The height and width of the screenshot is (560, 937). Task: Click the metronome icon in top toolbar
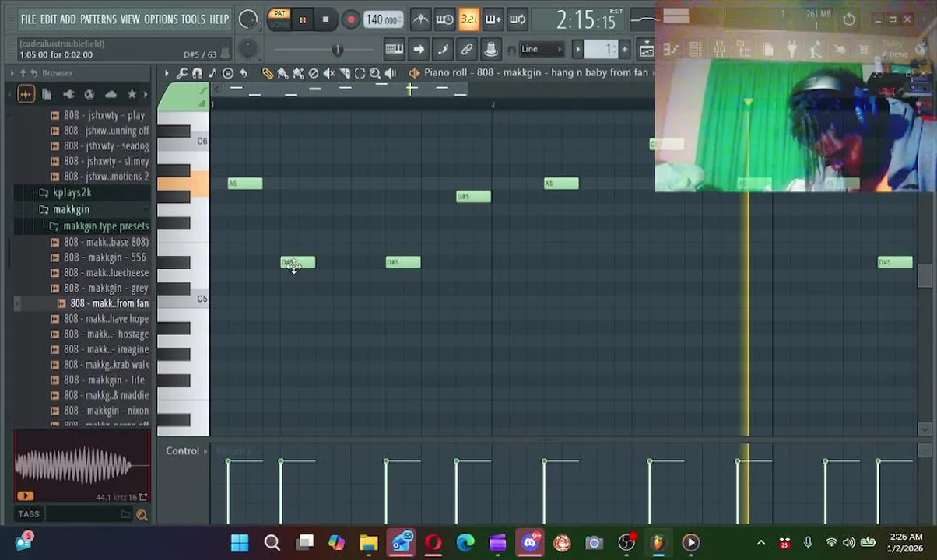[x=420, y=19]
